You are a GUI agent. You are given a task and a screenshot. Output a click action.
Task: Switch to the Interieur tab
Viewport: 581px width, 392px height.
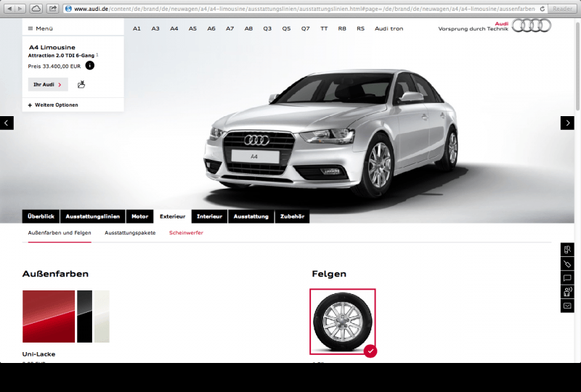coord(209,216)
